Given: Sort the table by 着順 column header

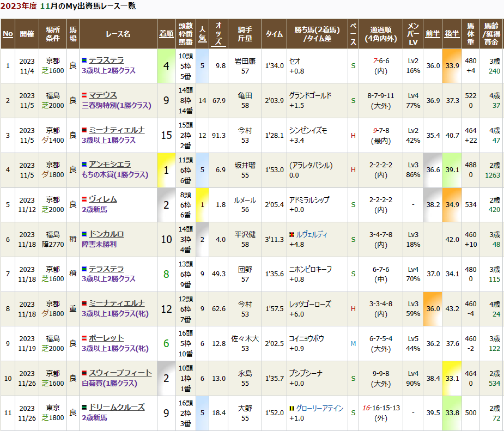Looking at the screenshot, I should (x=166, y=34).
